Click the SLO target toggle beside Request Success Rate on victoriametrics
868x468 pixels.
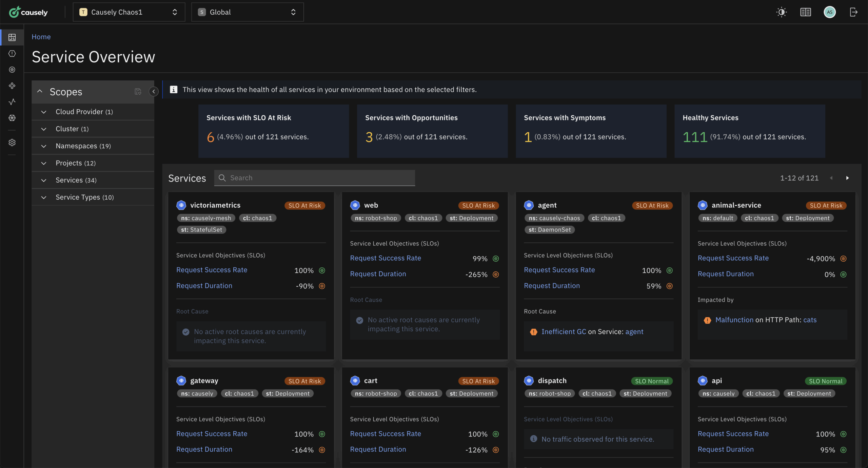[x=322, y=270]
